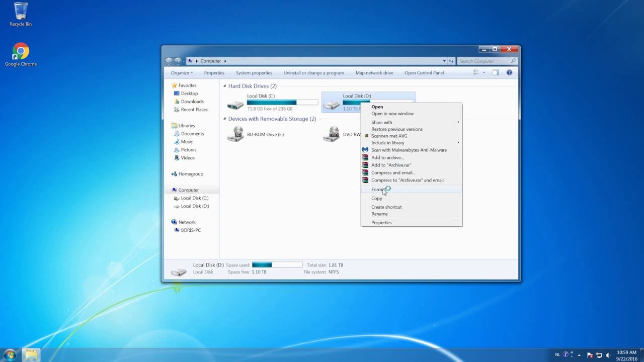Click System properties in the toolbar
644x362 pixels.
[x=254, y=73]
